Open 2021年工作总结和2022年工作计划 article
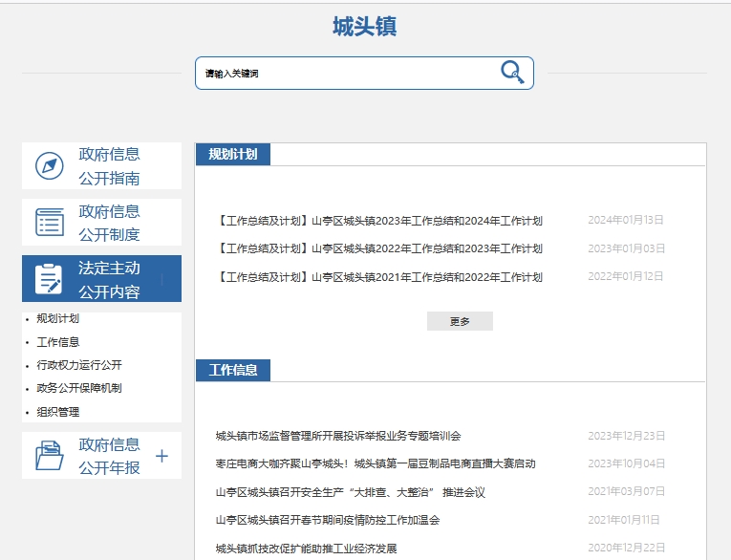This screenshot has width=731, height=560. [x=380, y=277]
